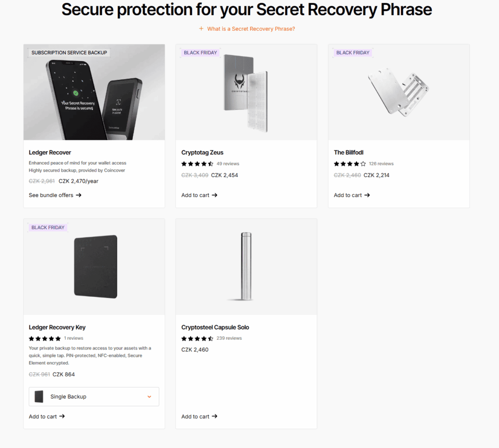Select See bundle offers for Ledger Recover
The width and height of the screenshot is (499, 448).
click(51, 195)
